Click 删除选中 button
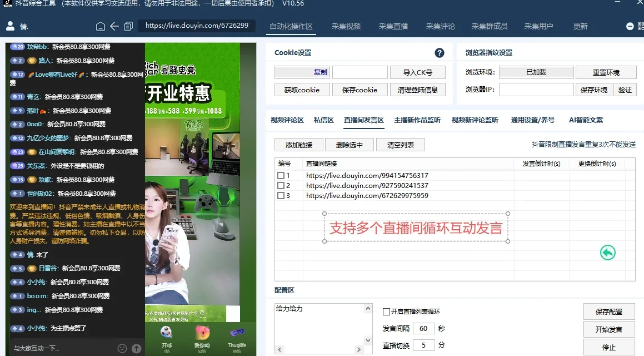This screenshot has height=356, width=644. click(350, 145)
